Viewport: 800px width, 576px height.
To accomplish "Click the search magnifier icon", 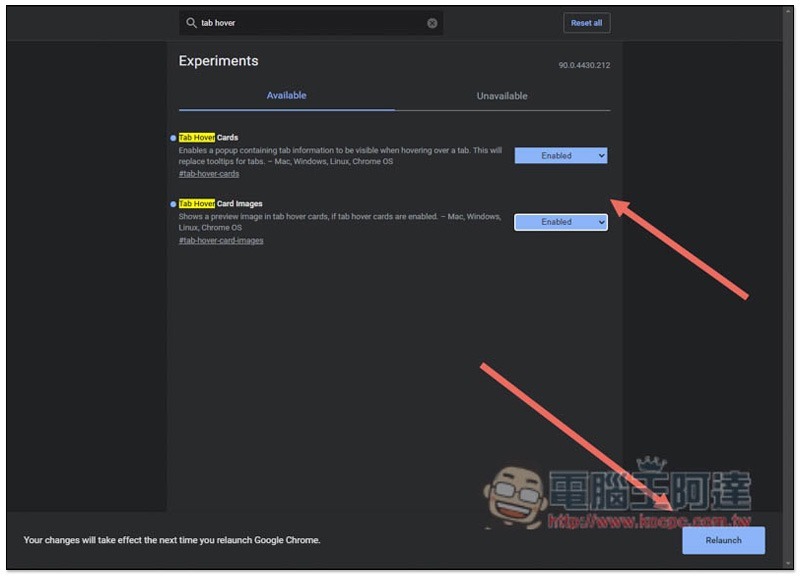I will point(191,23).
